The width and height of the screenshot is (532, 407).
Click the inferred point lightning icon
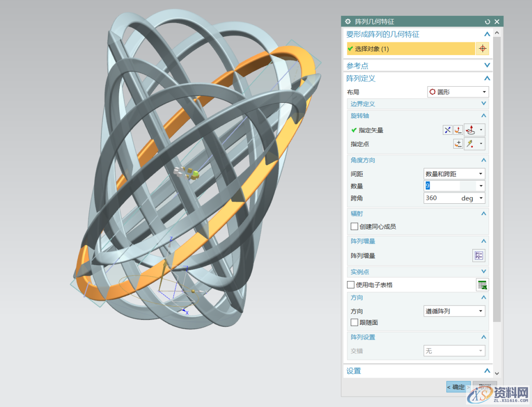(470, 144)
